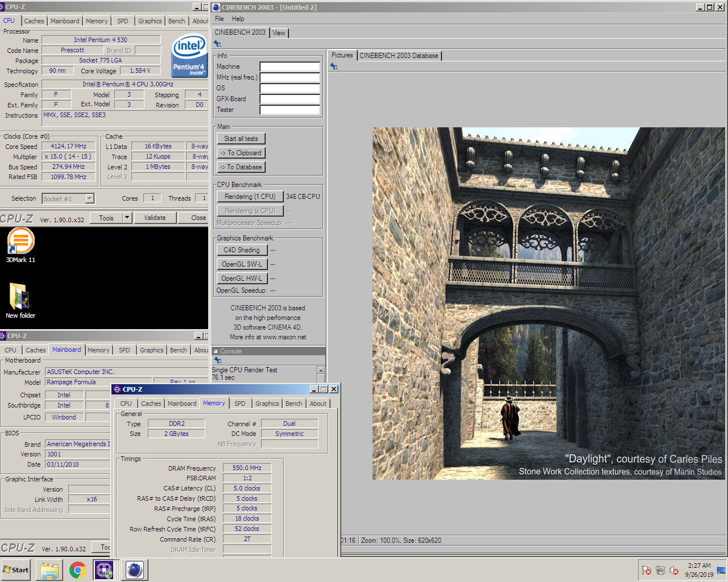
Task: Click into the MHz (real freq.) field
Action: tap(289, 77)
